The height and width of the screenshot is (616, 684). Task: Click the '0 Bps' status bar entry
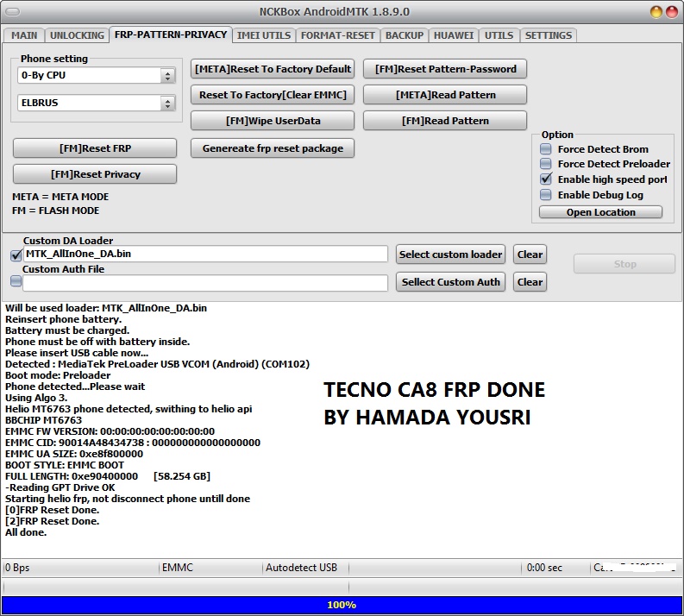click(17, 568)
